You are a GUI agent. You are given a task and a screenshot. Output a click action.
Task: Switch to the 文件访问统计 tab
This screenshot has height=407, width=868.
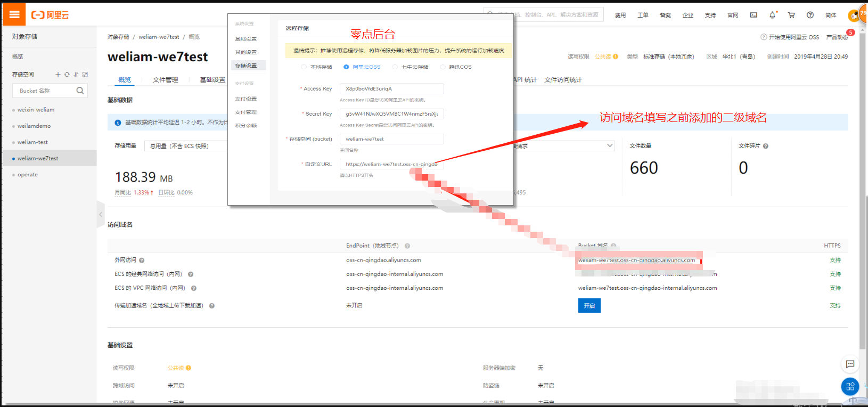[x=563, y=80]
